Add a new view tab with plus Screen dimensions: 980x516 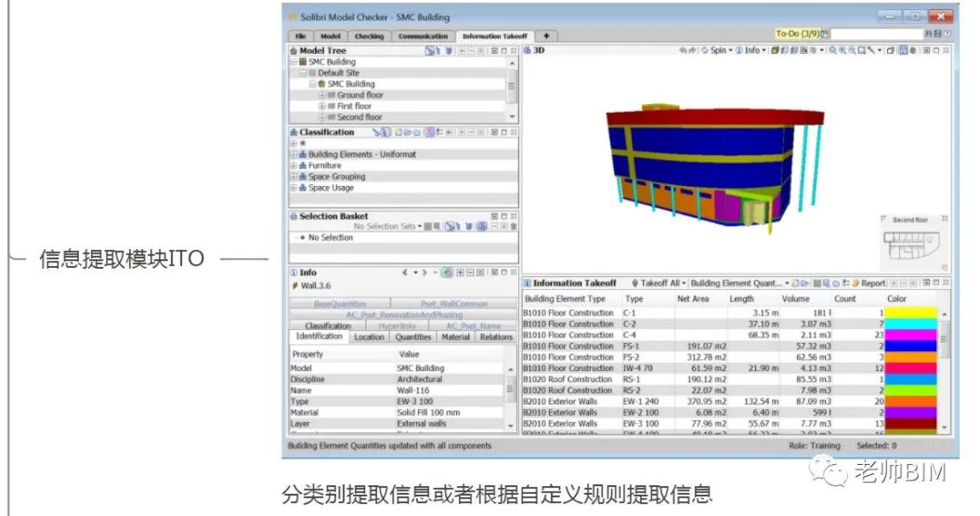[x=546, y=36]
